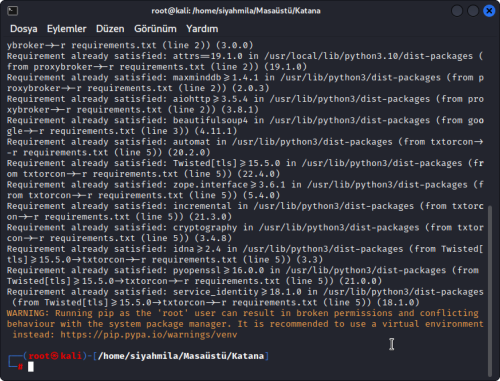Open the Görünüm menu
This screenshot has width=500, height=381.
pos(155,29)
